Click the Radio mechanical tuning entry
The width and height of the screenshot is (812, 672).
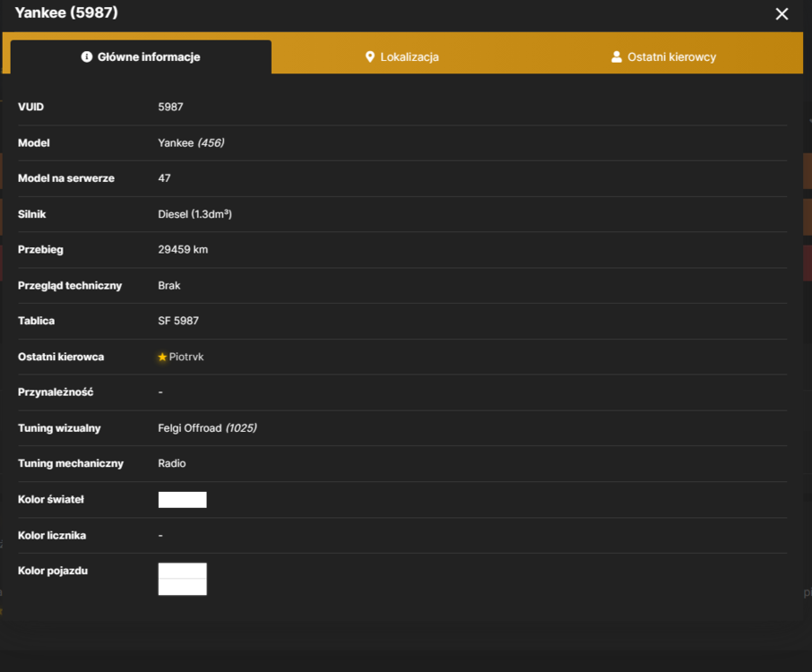coord(172,463)
